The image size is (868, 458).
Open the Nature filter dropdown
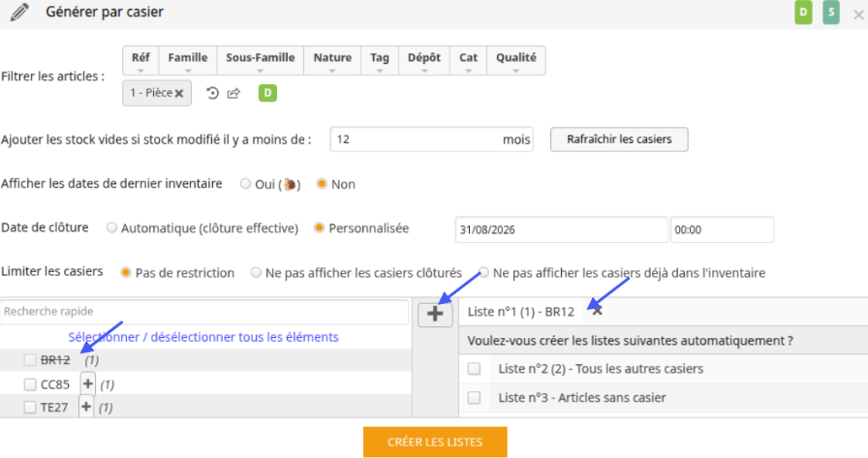332,60
